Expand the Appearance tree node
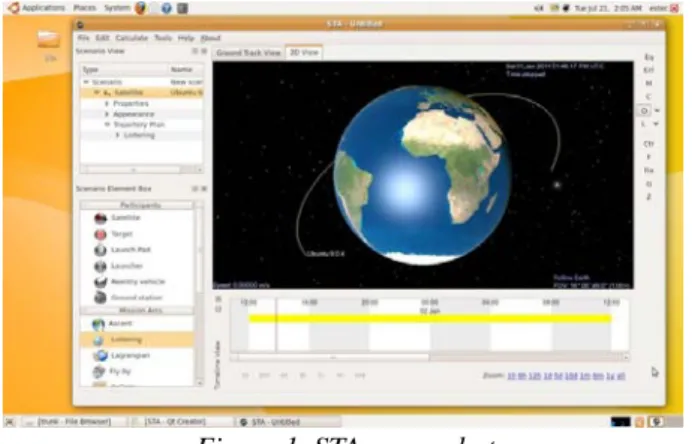 106,114
